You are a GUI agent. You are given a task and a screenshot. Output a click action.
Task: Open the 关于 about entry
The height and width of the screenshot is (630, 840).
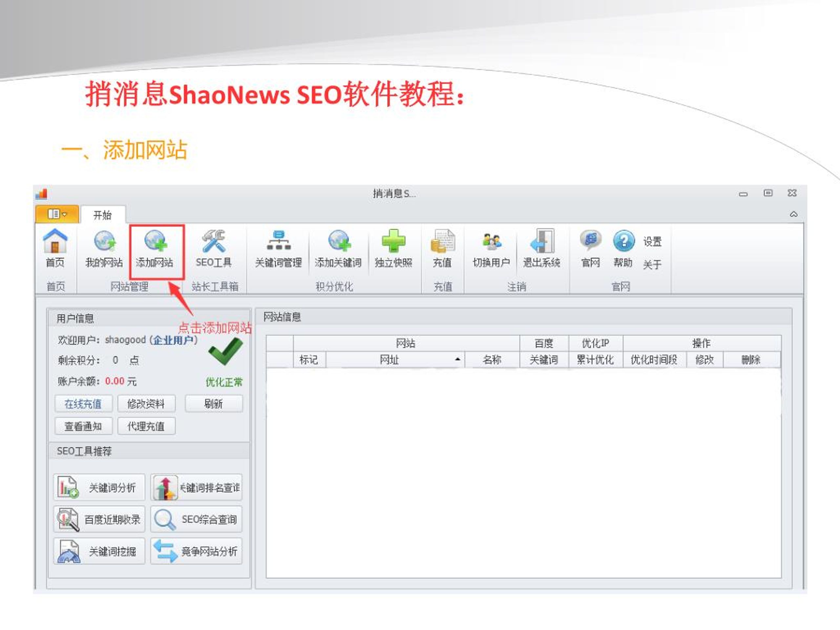pyautogui.click(x=652, y=264)
